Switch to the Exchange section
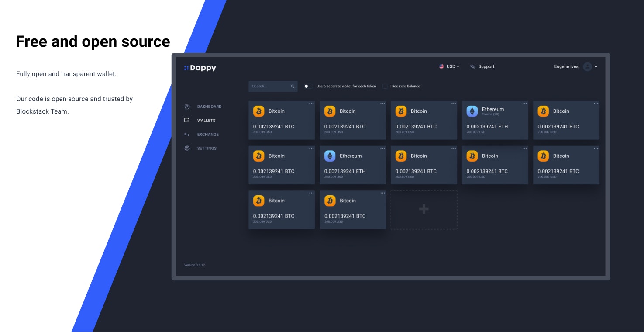Screen dimensions: 644x332 tap(208, 134)
